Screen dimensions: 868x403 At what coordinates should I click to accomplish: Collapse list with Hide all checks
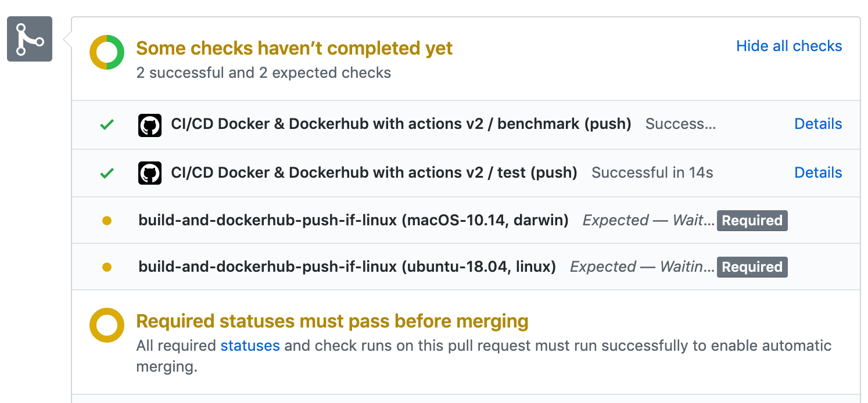coord(789,46)
